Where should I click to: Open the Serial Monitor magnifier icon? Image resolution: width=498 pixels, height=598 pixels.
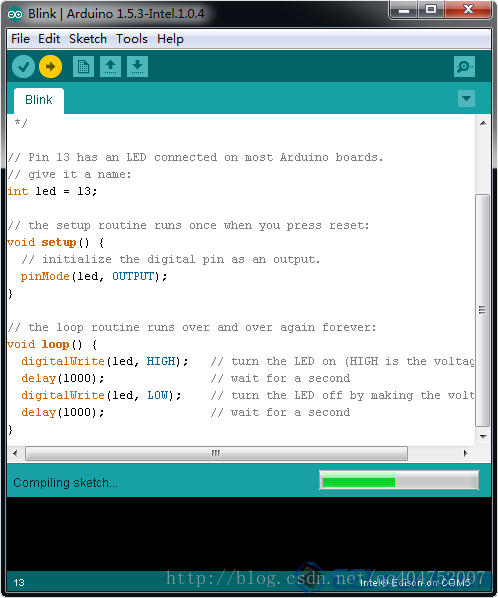coord(464,67)
